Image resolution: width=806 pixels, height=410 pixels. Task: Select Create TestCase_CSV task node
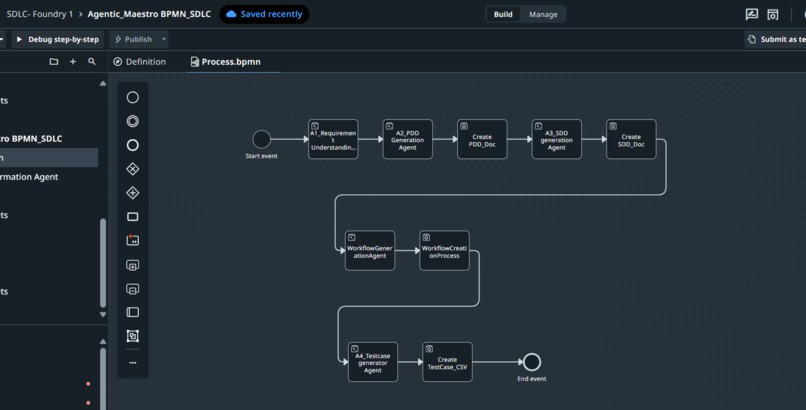(447, 362)
